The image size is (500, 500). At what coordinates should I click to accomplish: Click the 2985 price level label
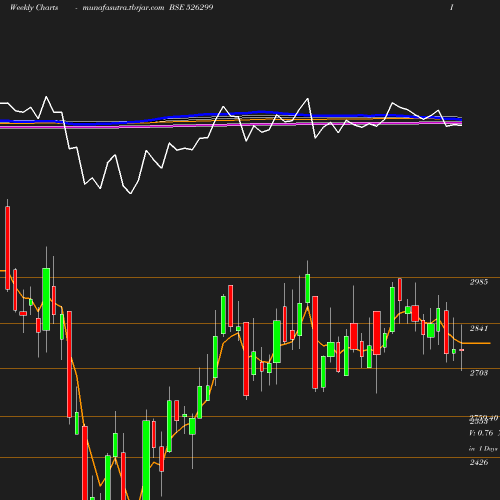click(x=479, y=282)
